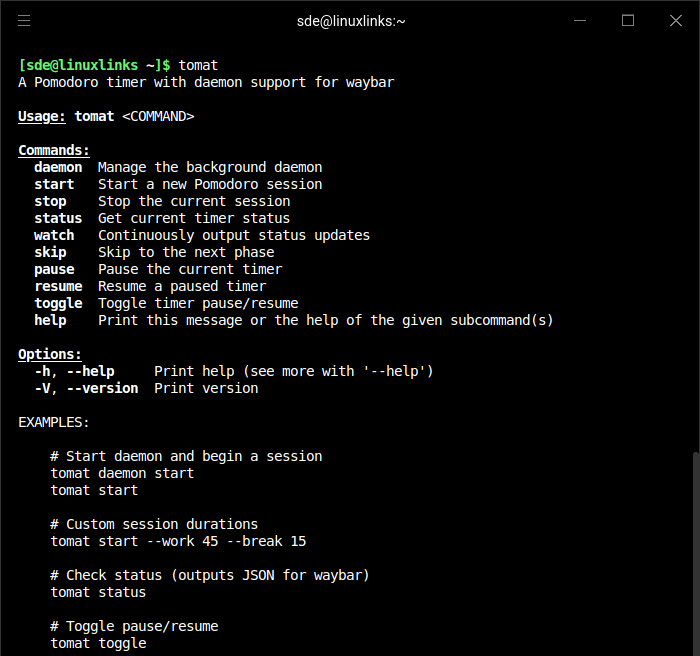Click '# Start daemon and begin a session' comment
Image resolution: width=700 pixels, height=656 pixels.
[186, 456]
